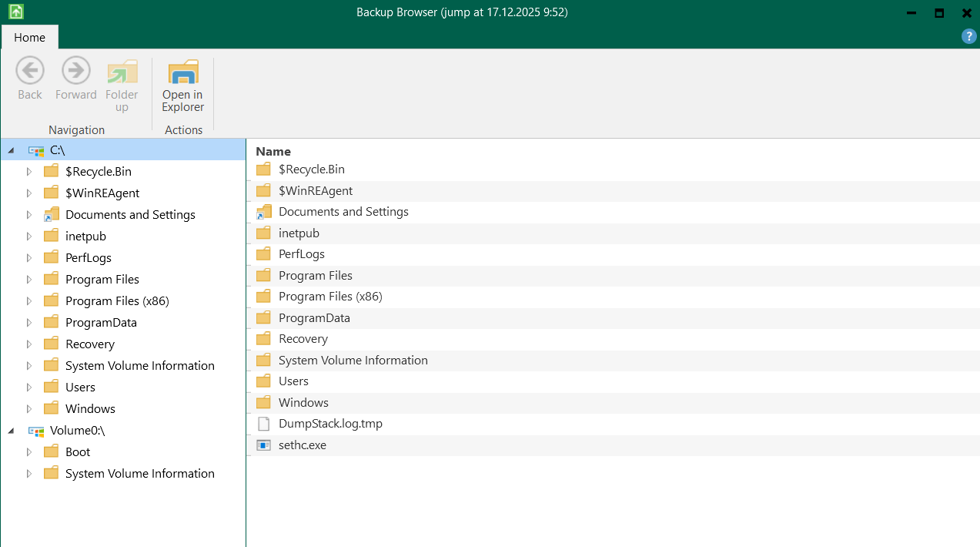The height and width of the screenshot is (547, 980).
Task: Click Volume0:\ drive icon in tree
Action: (36, 431)
